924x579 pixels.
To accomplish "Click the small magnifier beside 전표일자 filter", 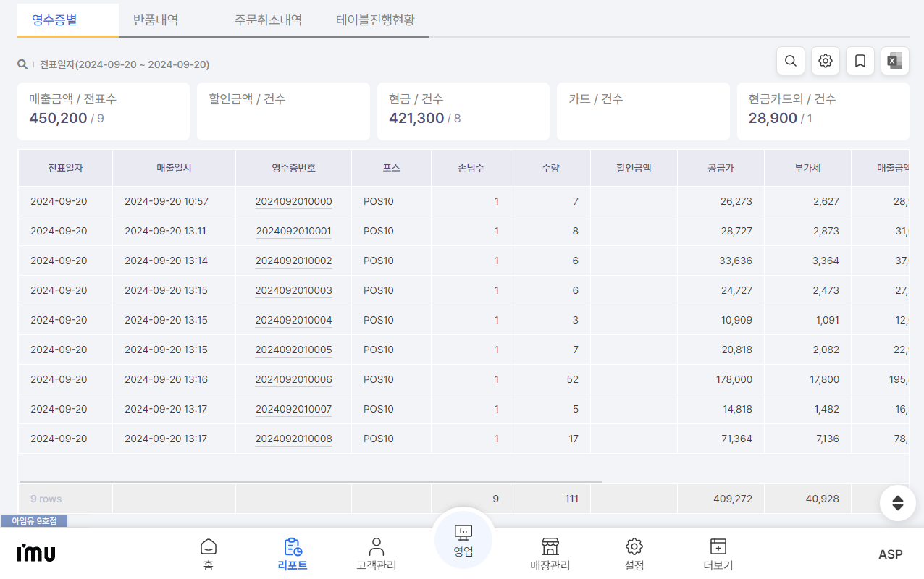I will point(22,64).
